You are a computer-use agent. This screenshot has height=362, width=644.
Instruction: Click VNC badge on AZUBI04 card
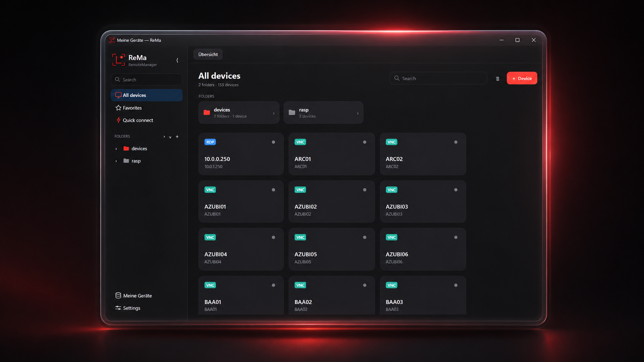[x=210, y=237]
